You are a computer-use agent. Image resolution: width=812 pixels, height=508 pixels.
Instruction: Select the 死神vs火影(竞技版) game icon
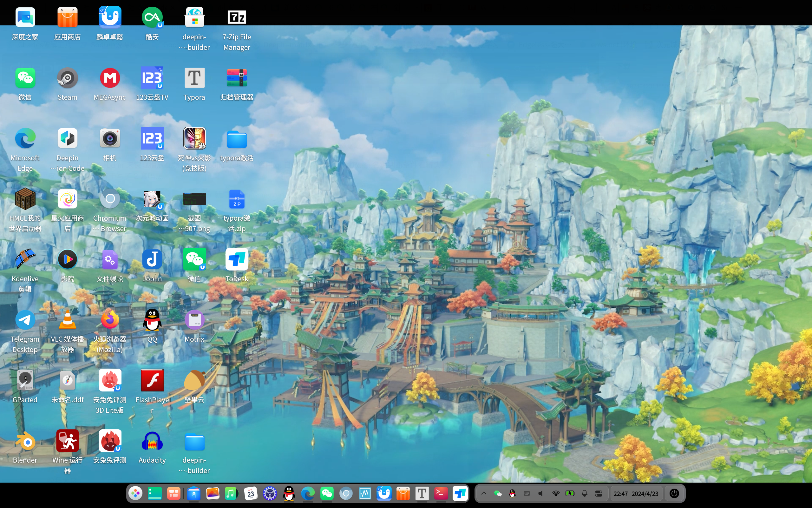click(194, 138)
